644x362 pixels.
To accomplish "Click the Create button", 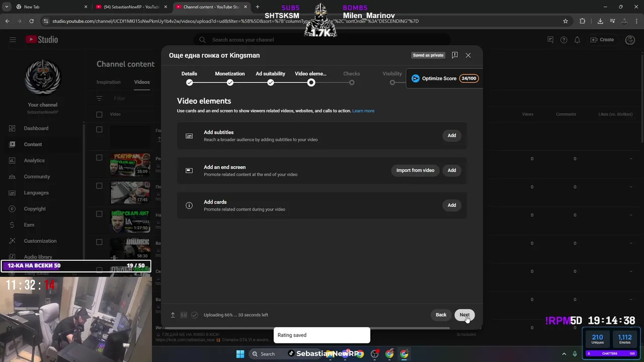I will [x=602, y=40].
